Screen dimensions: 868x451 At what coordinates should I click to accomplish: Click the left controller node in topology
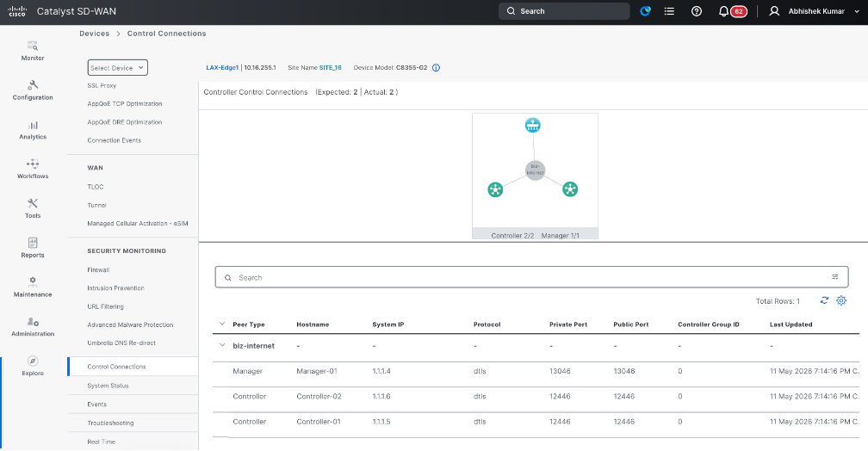coord(495,190)
